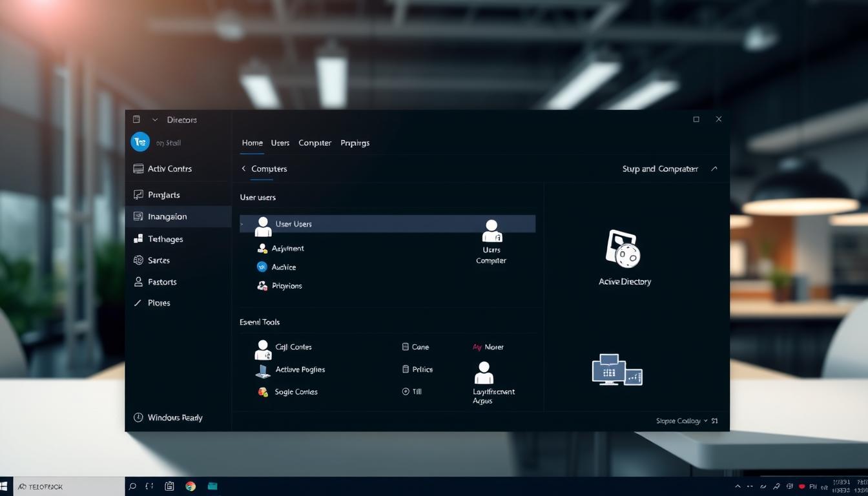This screenshot has width=868, height=496.
Task: Click the Till target icon
Action: click(x=406, y=391)
